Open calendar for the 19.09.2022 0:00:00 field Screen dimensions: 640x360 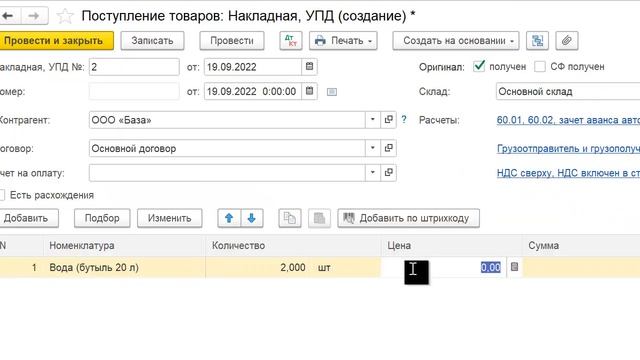309,91
